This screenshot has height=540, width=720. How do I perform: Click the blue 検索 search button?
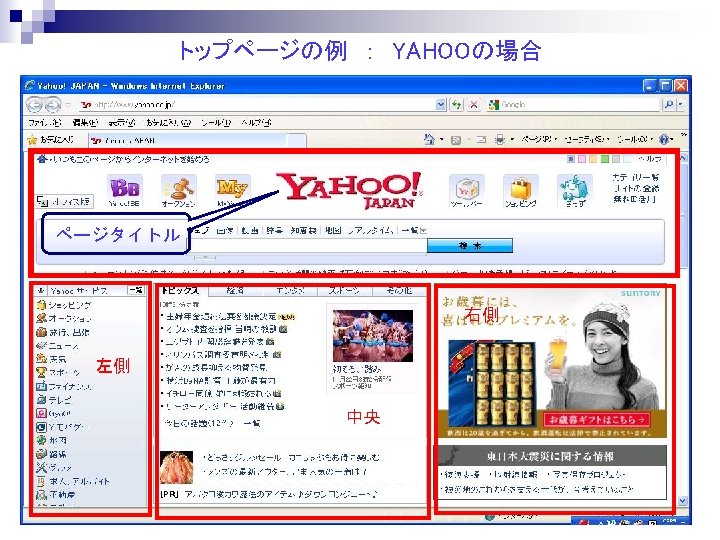point(470,246)
